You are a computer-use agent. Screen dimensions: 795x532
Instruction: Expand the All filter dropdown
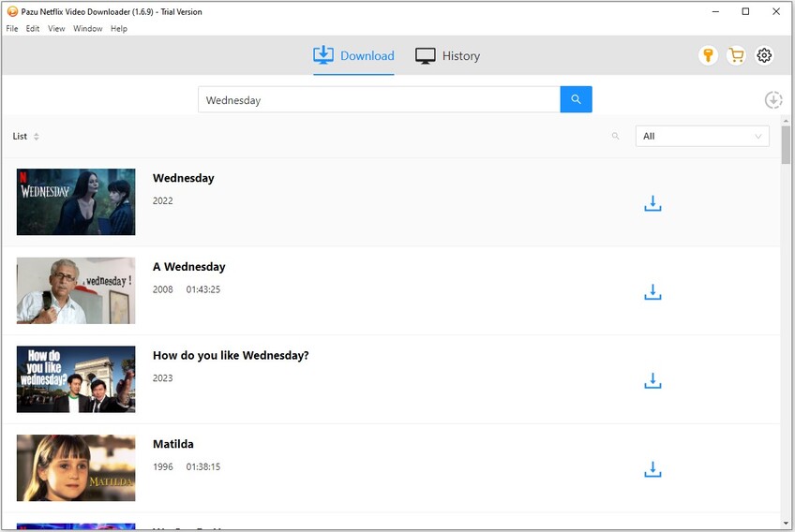point(701,137)
